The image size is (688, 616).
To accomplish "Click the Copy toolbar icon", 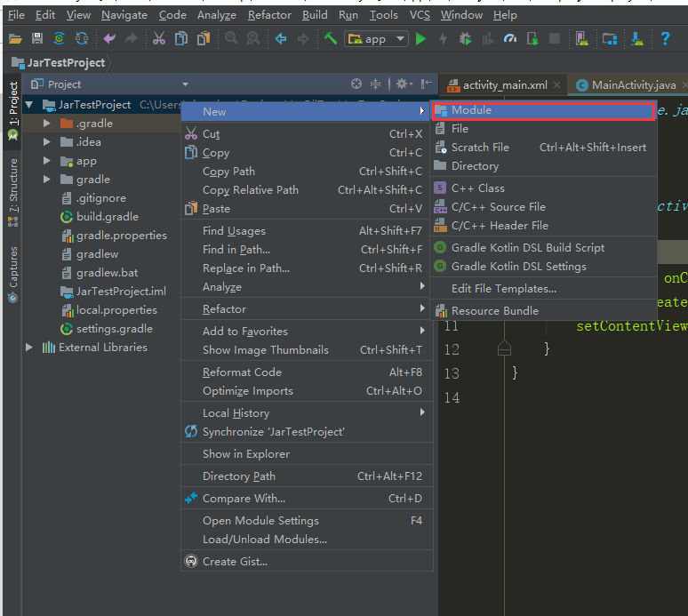I will pyautogui.click(x=181, y=38).
